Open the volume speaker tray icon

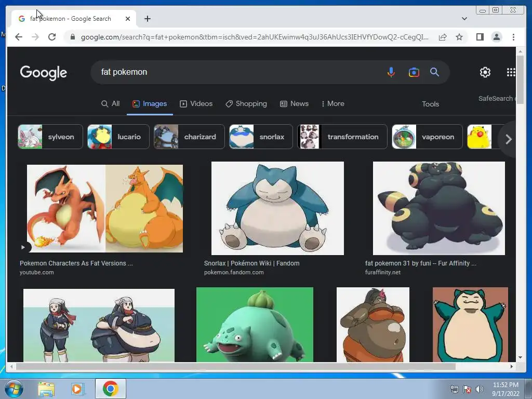[x=480, y=390]
